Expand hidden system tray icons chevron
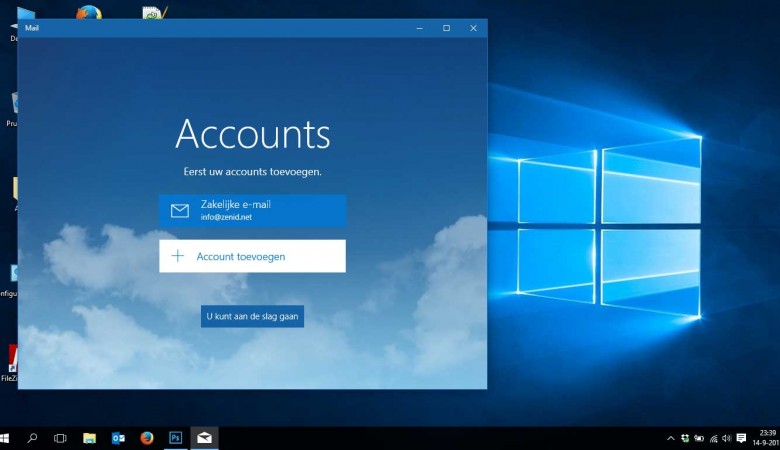The width and height of the screenshot is (780, 450). click(671, 438)
